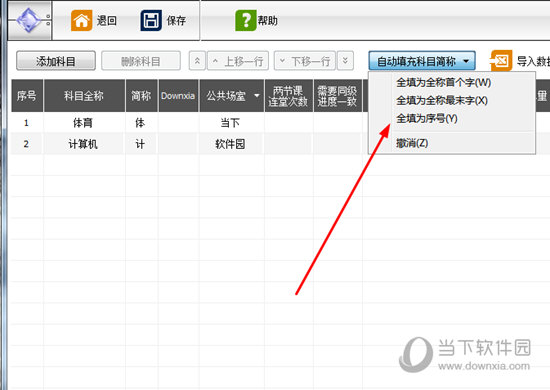The height and width of the screenshot is (390, 550).
Task: Choose 撤消(Z) menu entry
Action: [412, 143]
